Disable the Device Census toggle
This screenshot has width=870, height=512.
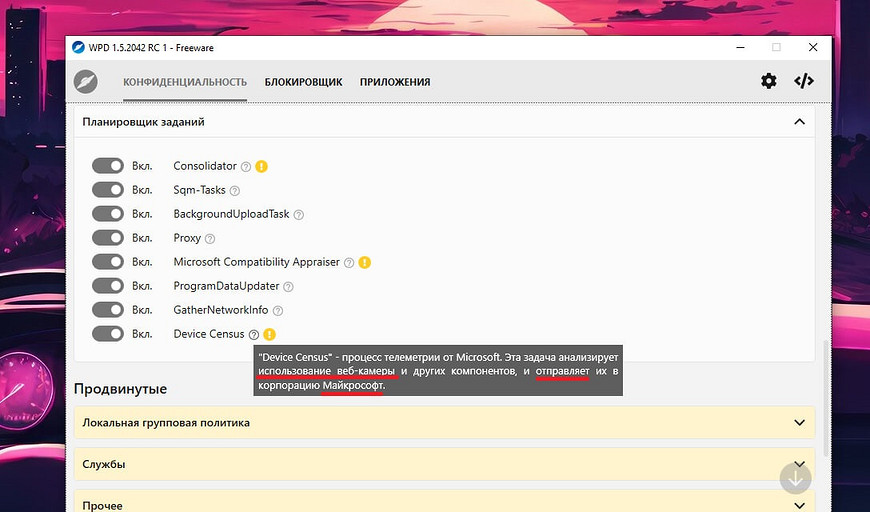tap(107, 334)
